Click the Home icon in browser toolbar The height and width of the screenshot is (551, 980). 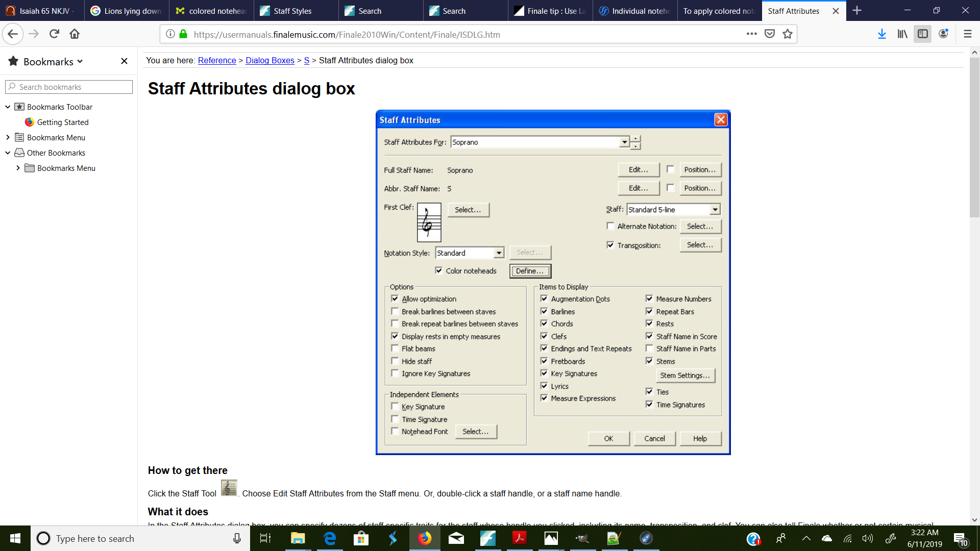[75, 34]
